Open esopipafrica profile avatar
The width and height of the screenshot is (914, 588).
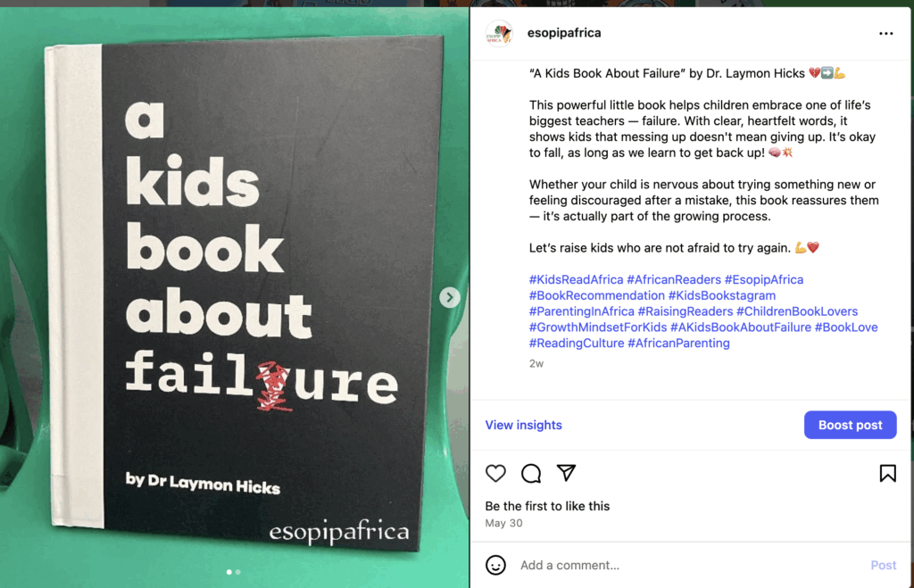499,33
